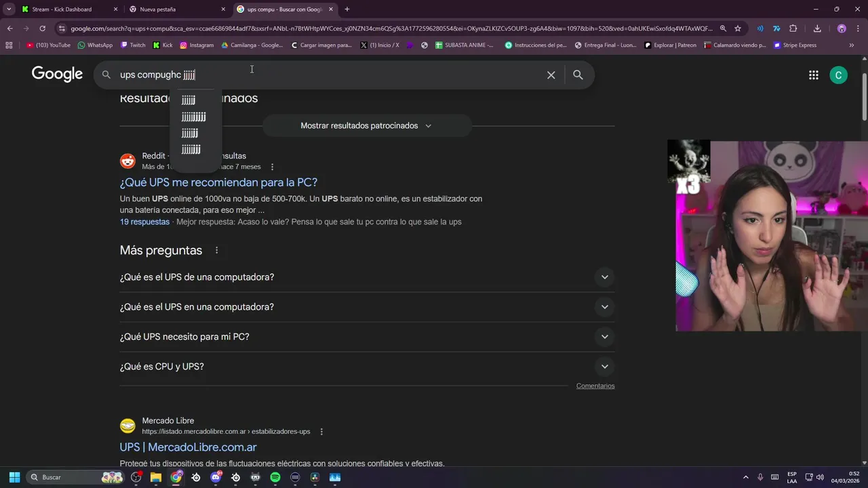
Task: Open Chrome downloads from the toolbar
Action: tap(817, 28)
